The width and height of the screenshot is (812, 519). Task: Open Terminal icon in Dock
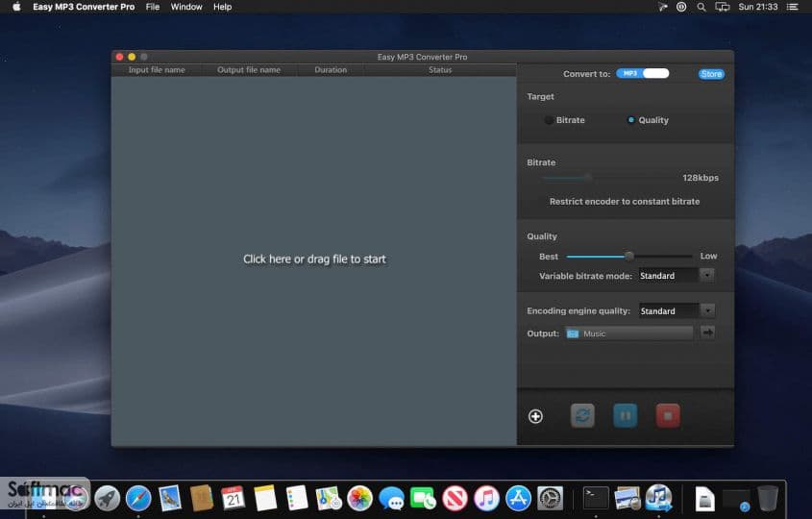(596, 499)
